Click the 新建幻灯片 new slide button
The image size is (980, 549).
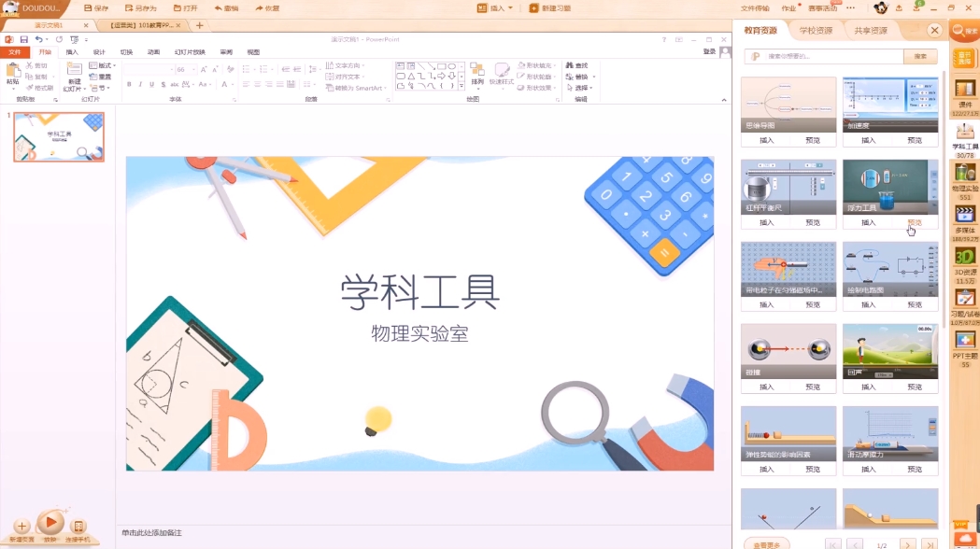[x=74, y=77]
